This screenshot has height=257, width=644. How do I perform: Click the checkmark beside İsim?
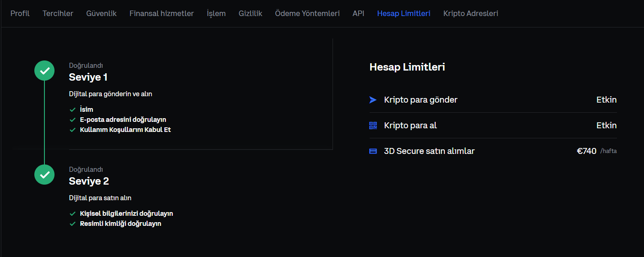(x=72, y=109)
